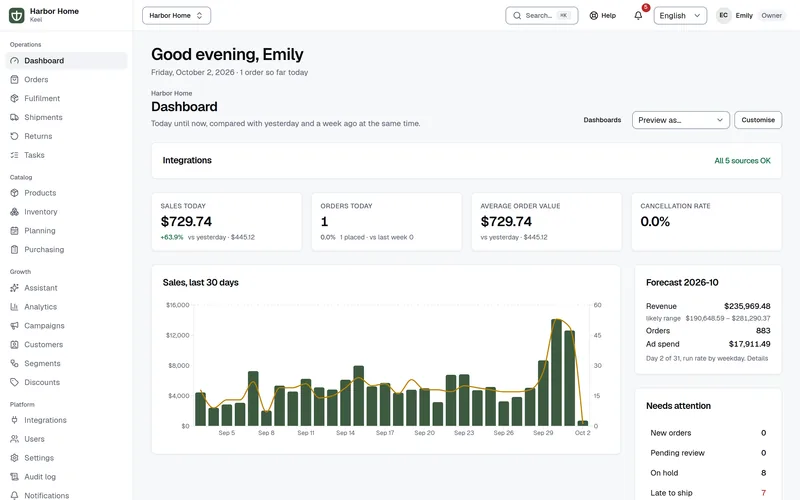Click New orders row in Needs attention
The width and height of the screenshot is (800, 500).
708,433
